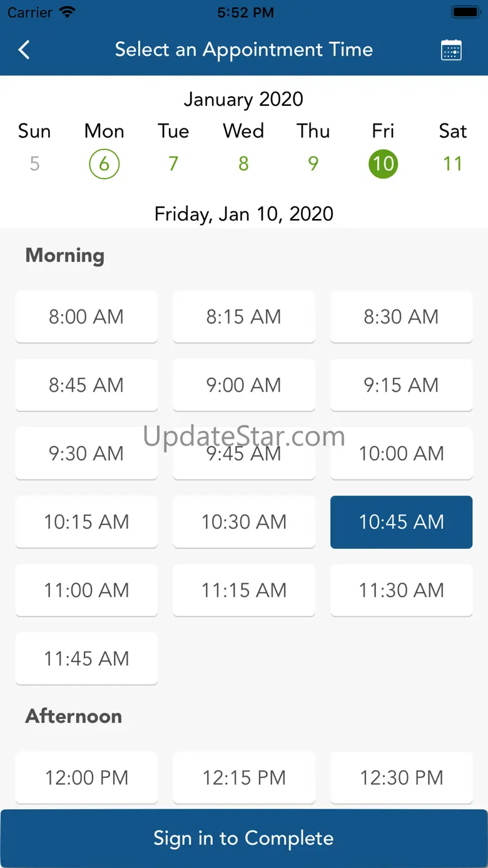Viewport: 488px width, 868px height.
Task: Select Monday the 6th
Action: [x=104, y=164]
